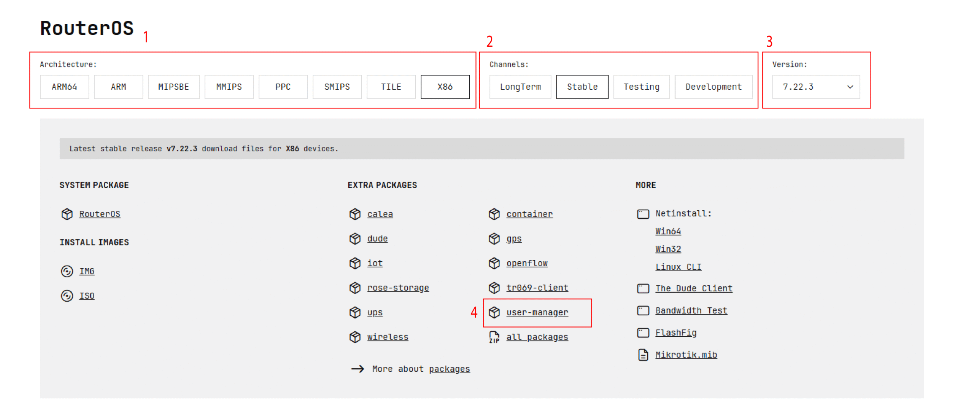Click the FlashFig window icon
This screenshot has height=415, width=980.
click(x=643, y=333)
